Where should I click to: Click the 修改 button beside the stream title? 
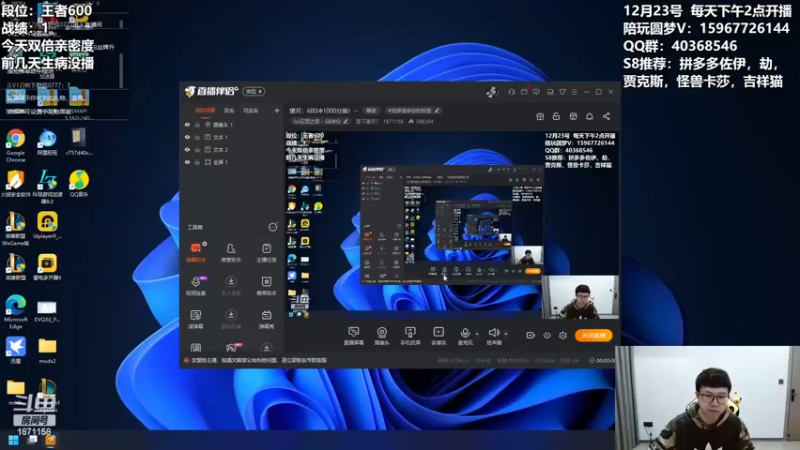coord(371,110)
